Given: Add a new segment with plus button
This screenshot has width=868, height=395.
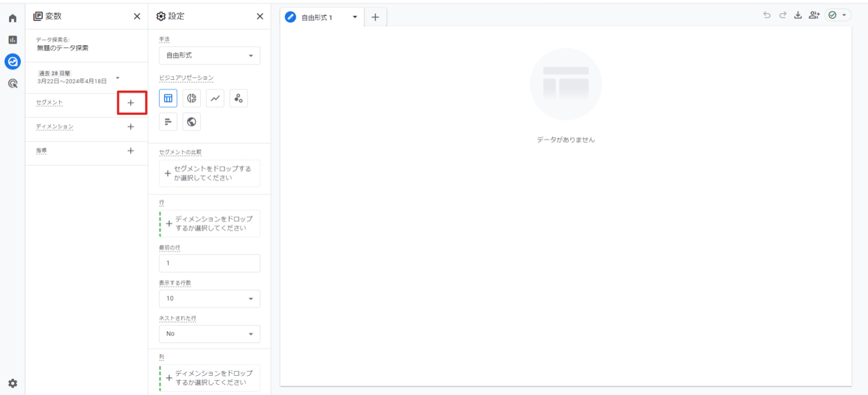Looking at the screenshot, I should (x=131, y=103).
